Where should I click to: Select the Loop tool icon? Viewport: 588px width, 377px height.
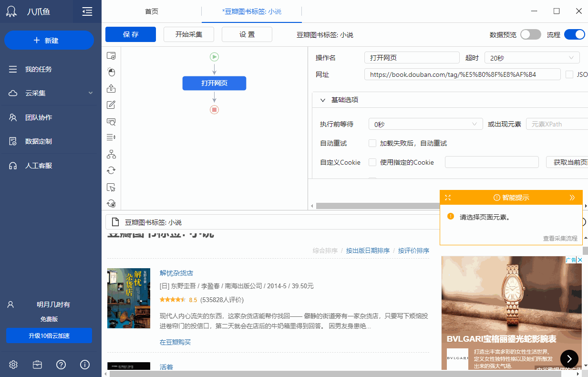point(111,170)
